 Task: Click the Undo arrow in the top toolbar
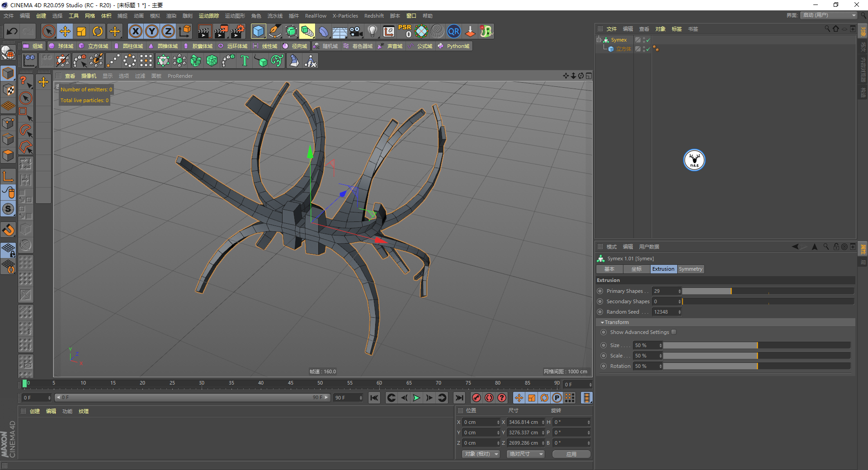tap(12, 31)
